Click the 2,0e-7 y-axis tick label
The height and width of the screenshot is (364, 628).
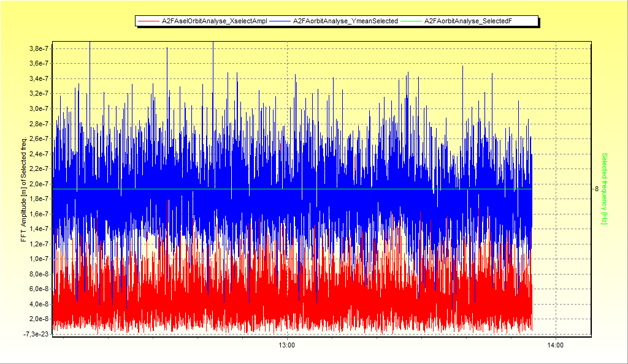(x=39, y=184)
